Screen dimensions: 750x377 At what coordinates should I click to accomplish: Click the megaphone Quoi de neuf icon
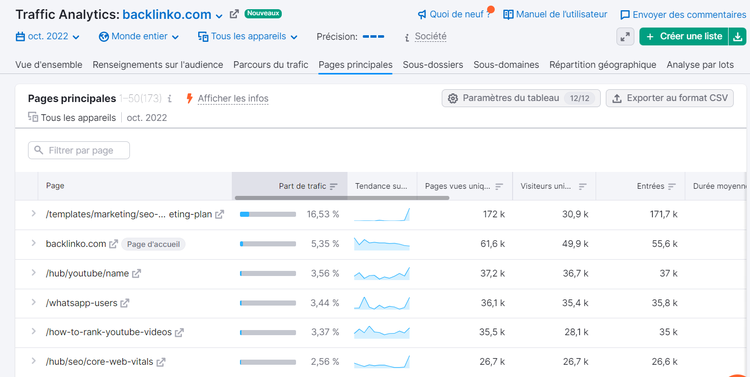[422, 15]
